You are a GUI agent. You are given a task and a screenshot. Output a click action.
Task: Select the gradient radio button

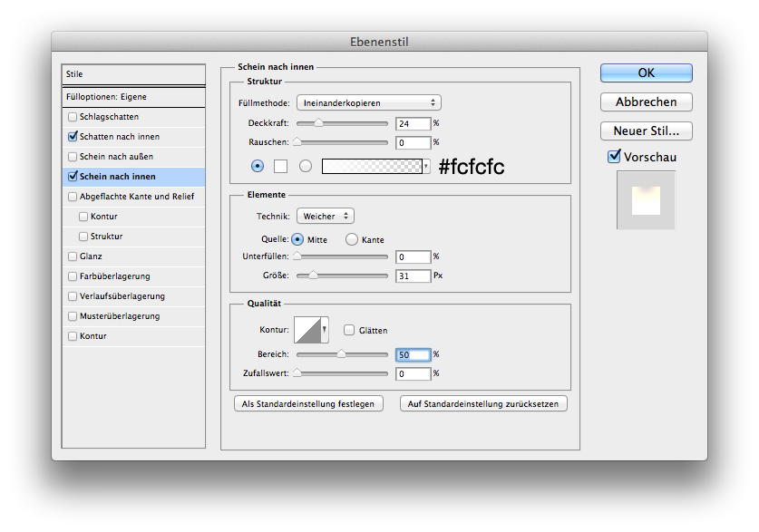coord(306,166)
